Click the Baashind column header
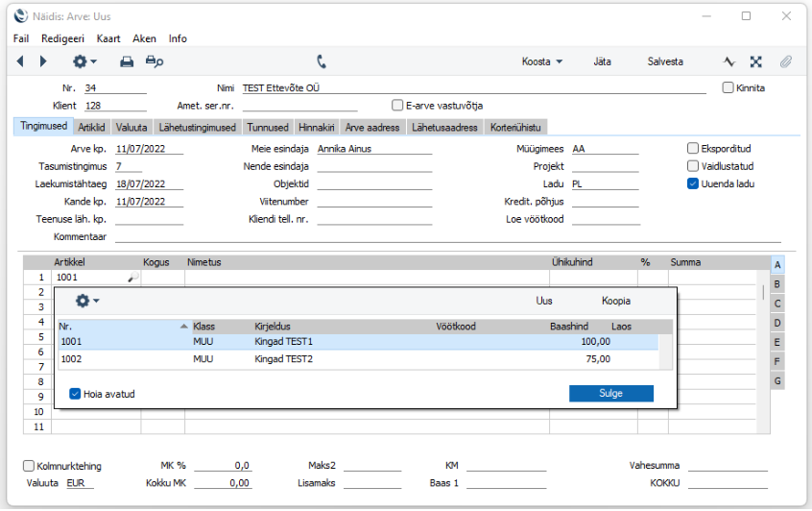The height and width of the screenshot is (511, 812). point(568,327)
